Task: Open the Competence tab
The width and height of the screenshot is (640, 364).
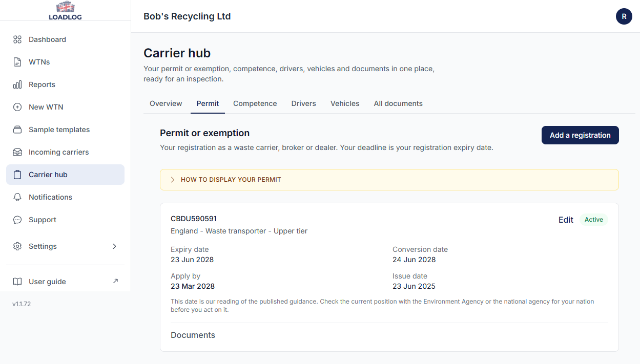Action: tap(255, 103)
